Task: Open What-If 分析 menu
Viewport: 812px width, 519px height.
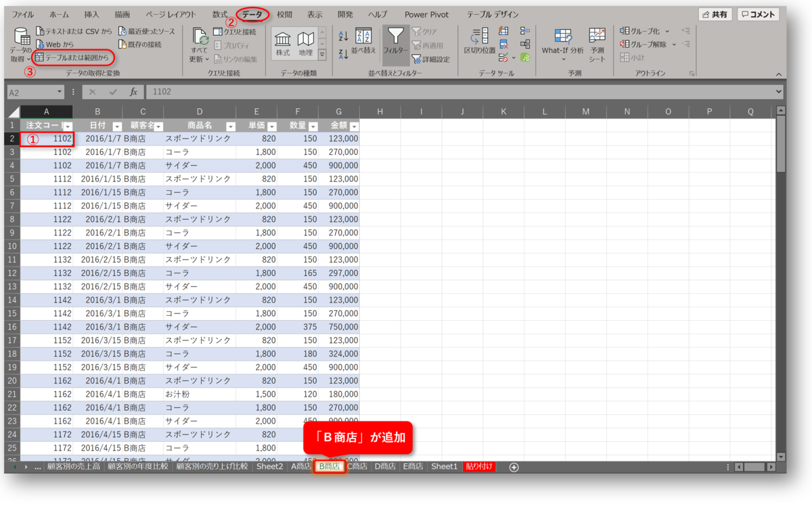Action: click(x=562, y=45)
